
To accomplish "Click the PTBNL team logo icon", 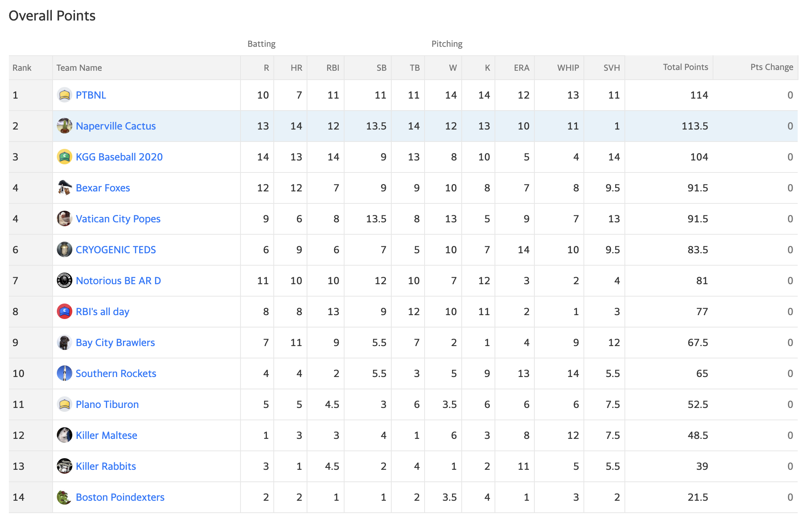I will click(65, 95).
